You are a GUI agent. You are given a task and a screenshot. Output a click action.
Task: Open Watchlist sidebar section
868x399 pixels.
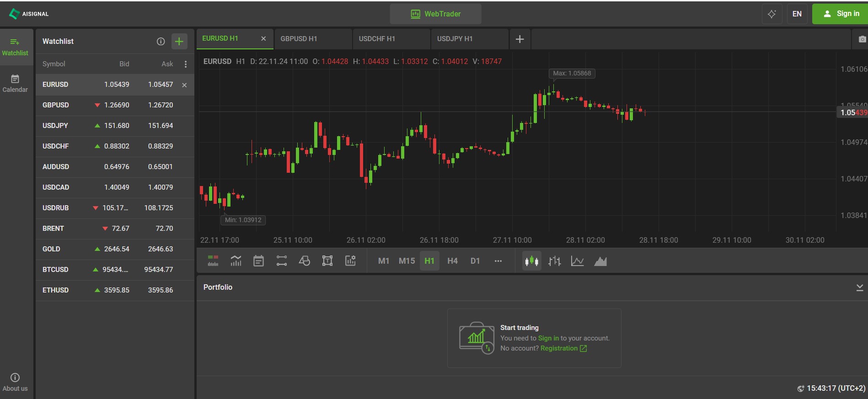[15, 47]
